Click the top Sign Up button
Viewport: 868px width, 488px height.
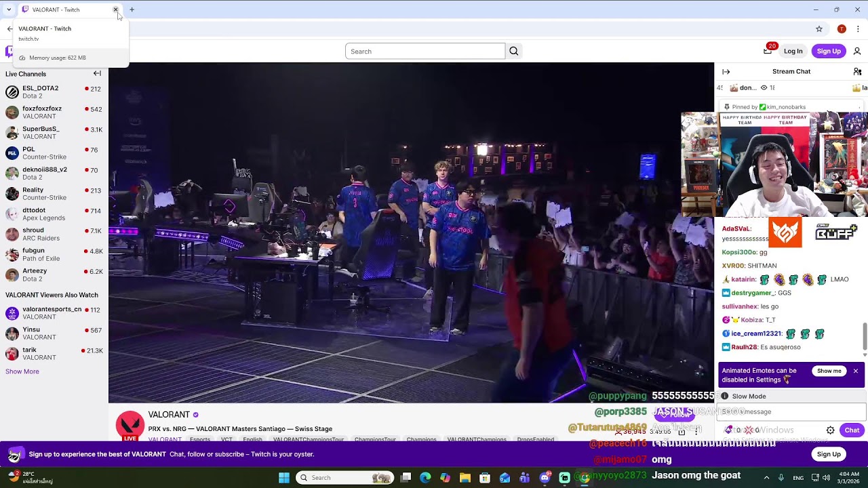click(829, 52)
